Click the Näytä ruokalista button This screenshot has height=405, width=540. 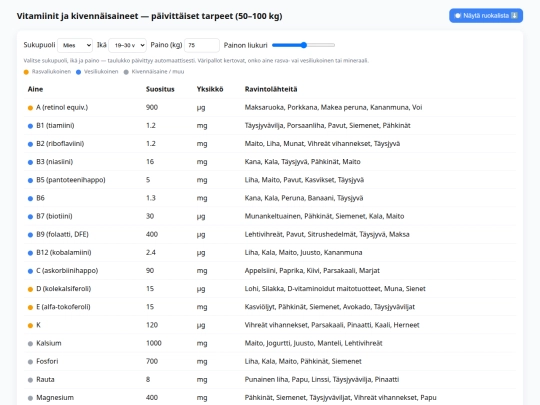[486, 15]
